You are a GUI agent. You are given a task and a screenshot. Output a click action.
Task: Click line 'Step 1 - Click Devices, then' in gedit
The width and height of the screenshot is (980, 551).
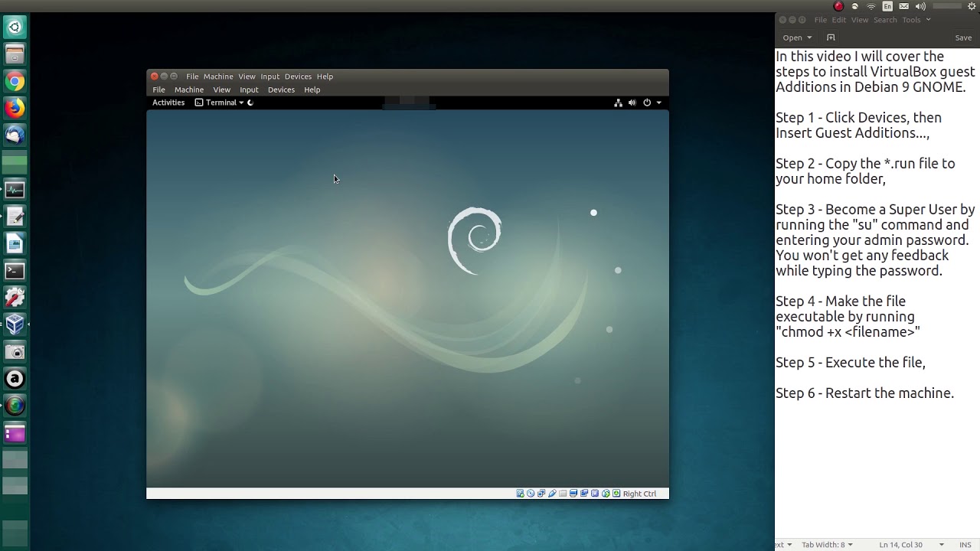[x=859, y=118]
